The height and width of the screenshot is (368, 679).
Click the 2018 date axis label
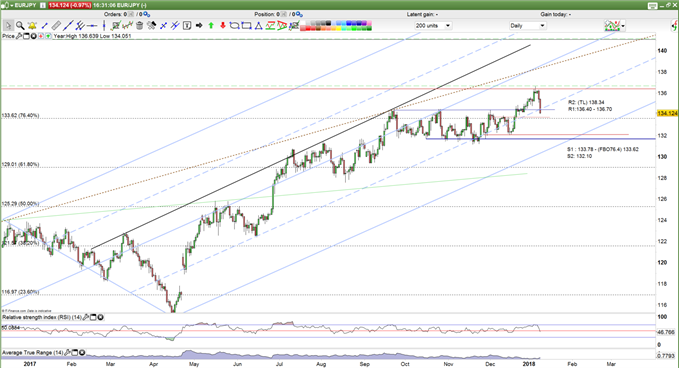pos(529,364)
